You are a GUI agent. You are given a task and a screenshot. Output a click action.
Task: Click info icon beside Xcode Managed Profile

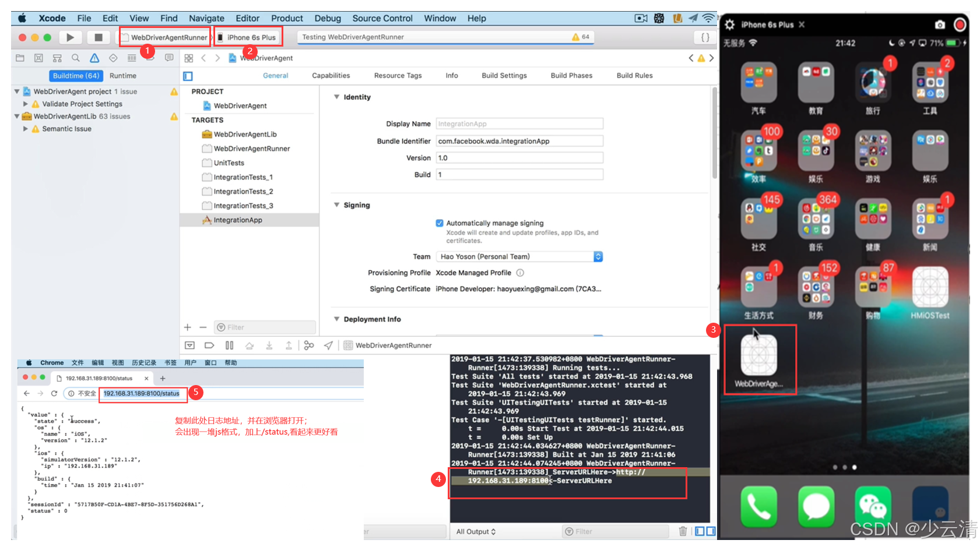[520, 273]
